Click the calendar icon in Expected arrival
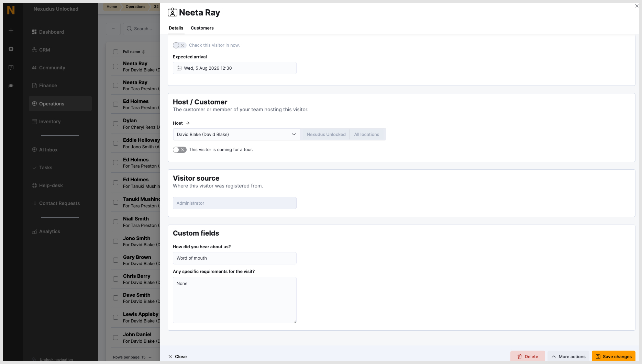The height and width of the screenshot is (364, 642). pyautogui.click(x=179, y=68)
